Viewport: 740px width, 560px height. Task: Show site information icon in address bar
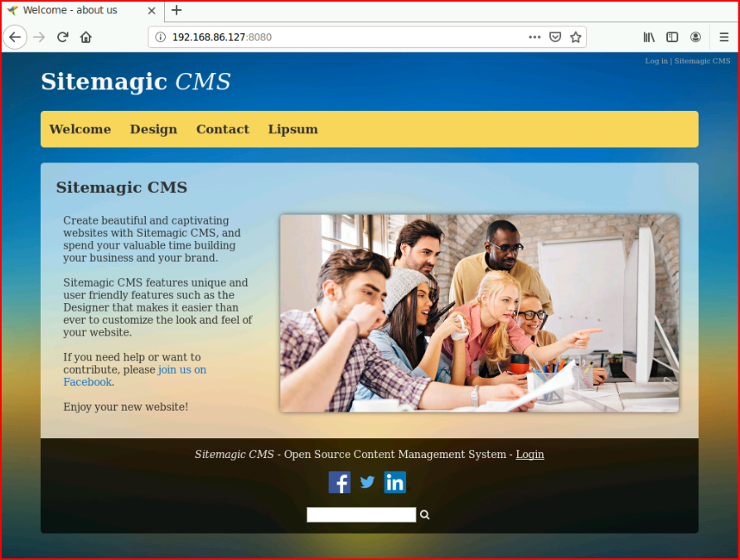161,36
